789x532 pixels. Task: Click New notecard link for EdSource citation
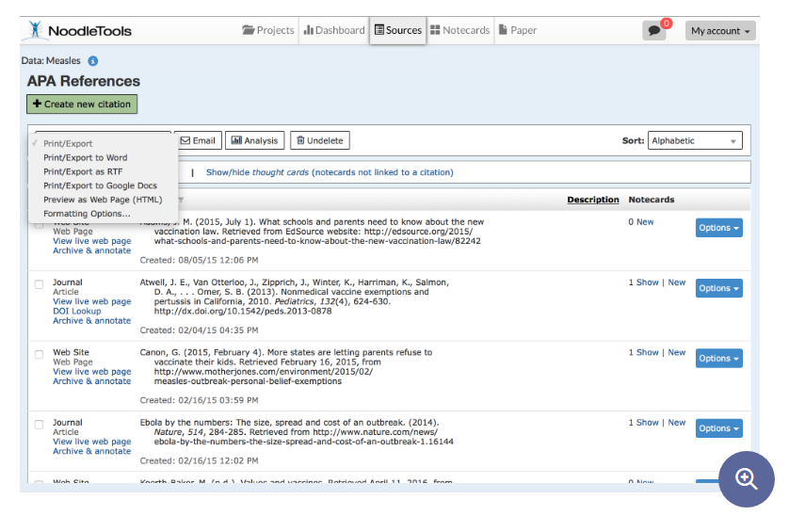(x=645, y=222)
